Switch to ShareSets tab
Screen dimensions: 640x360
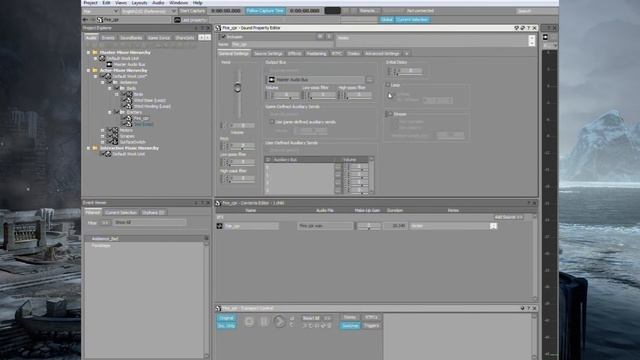click(x=185, y=38)
